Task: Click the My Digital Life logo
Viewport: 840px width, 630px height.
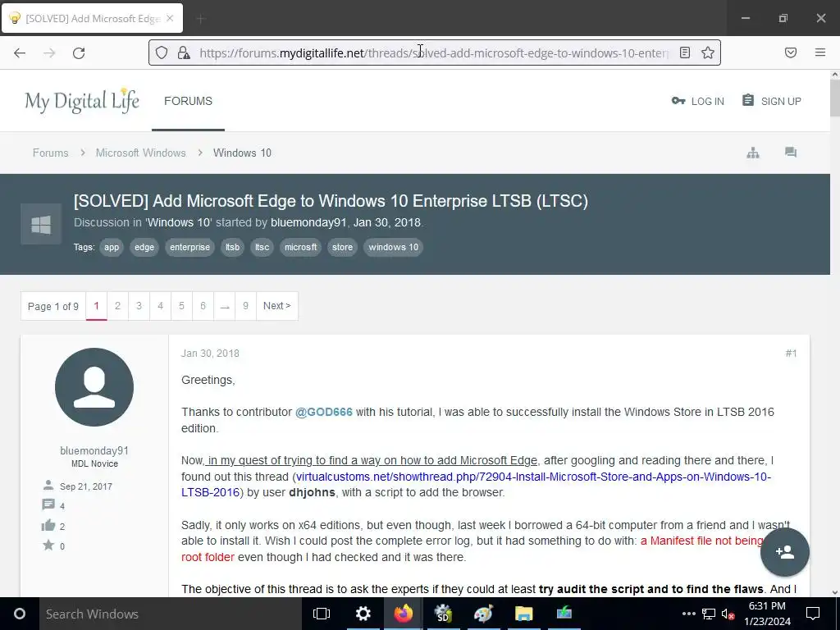Action: (x=82, y=101)
